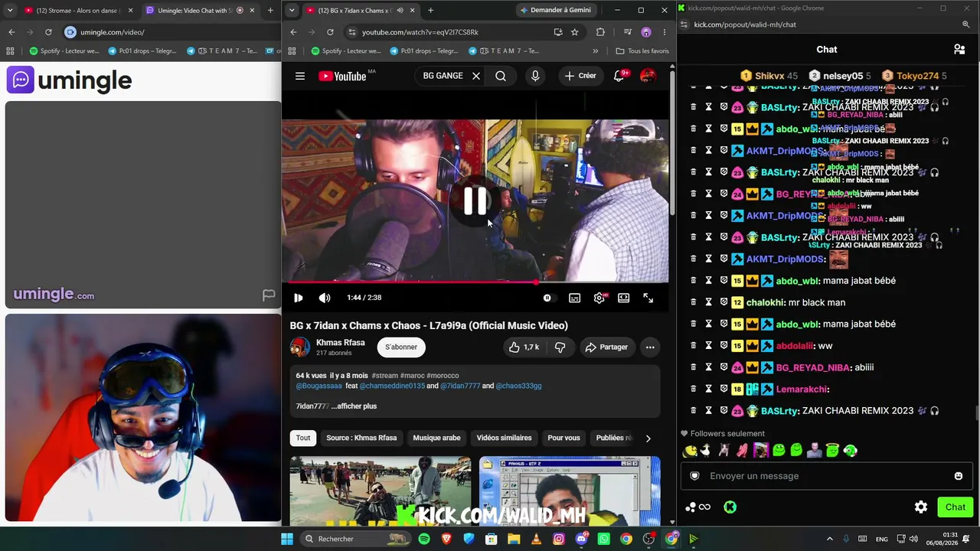The image size is (980, 551).
Task: Reload the Umingle page
Action: coord(48,32)
